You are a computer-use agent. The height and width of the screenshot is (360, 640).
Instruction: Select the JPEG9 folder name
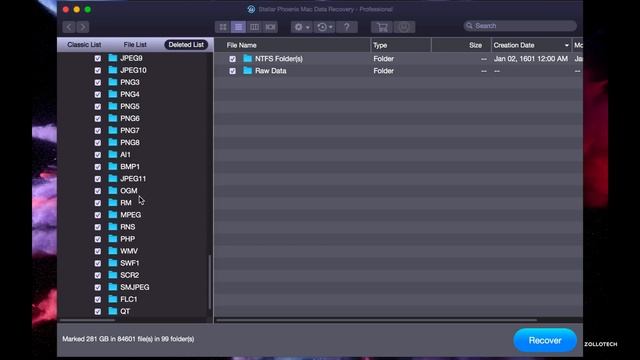pyautogui.click(x=131, y=58)
